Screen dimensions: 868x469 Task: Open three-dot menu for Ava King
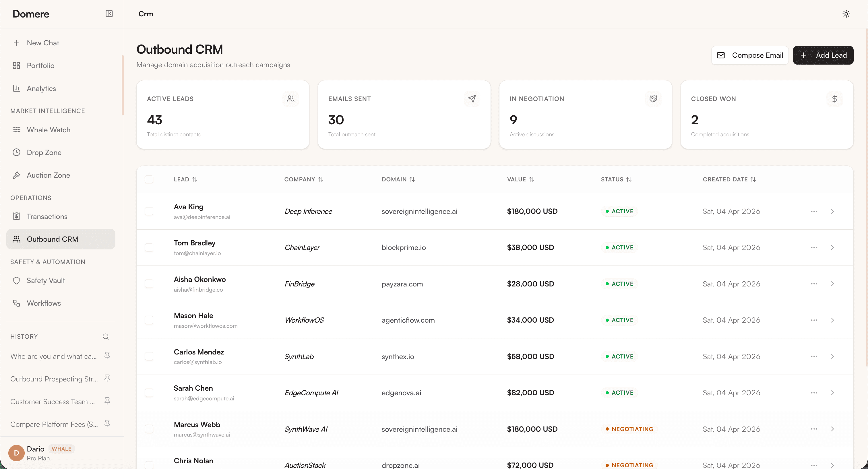(814, 211)
